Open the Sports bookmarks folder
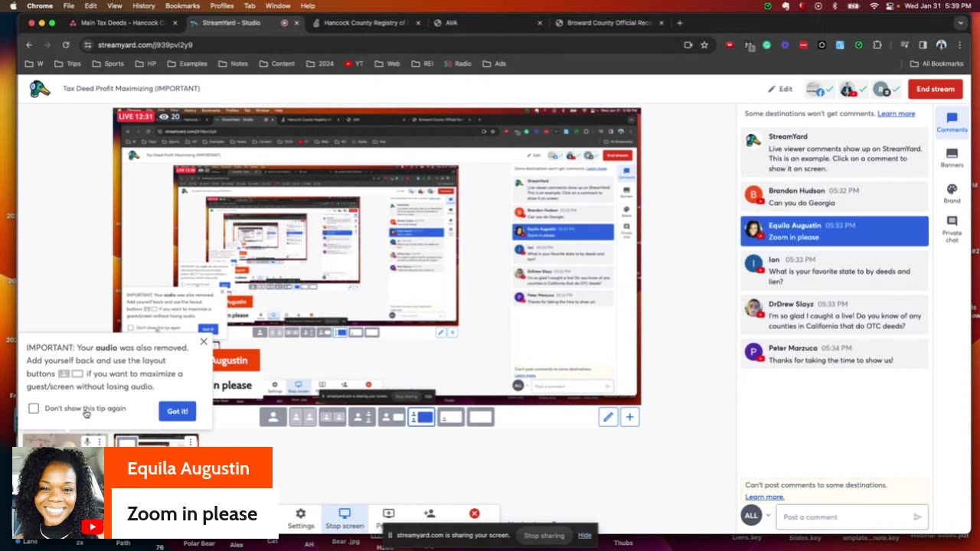Viewport: 980px width, 551px height. [x=107, y=64]
